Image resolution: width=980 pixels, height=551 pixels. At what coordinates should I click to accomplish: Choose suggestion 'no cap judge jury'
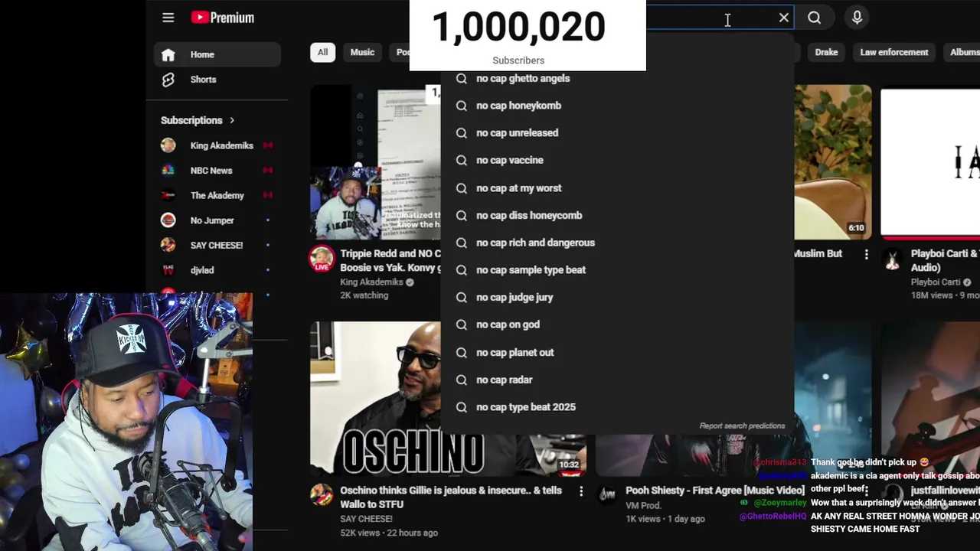(617, 297)
